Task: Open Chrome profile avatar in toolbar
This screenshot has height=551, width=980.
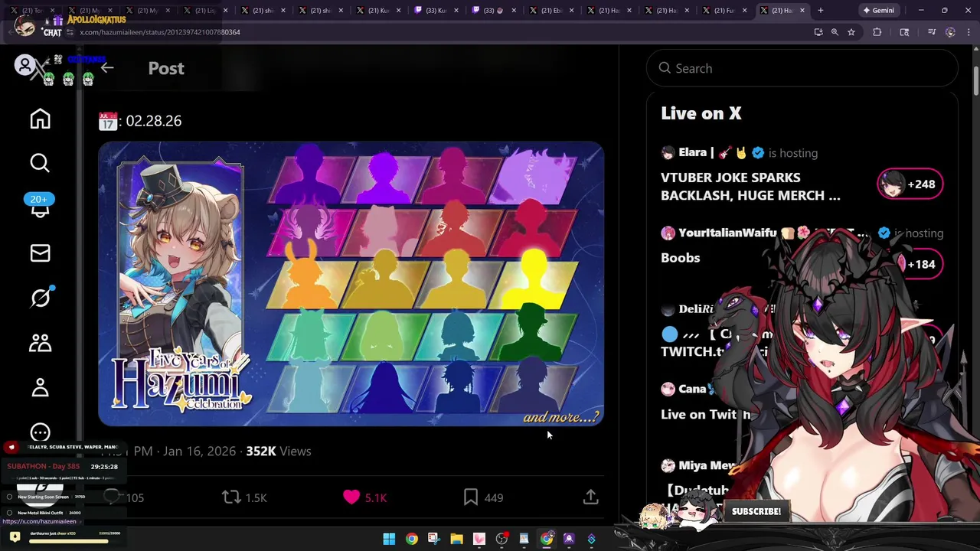Action: [x=951, y=32]
